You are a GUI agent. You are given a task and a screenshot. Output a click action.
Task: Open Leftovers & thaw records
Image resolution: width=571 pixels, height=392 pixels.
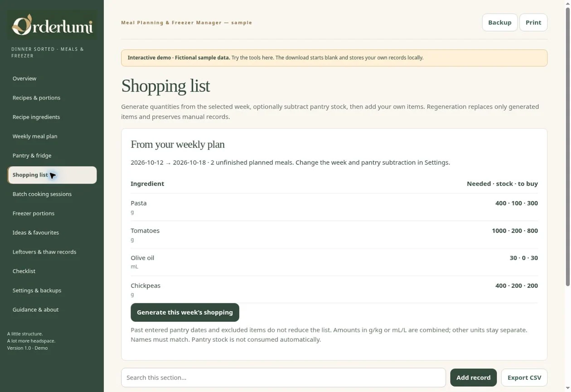click(52, 252)
